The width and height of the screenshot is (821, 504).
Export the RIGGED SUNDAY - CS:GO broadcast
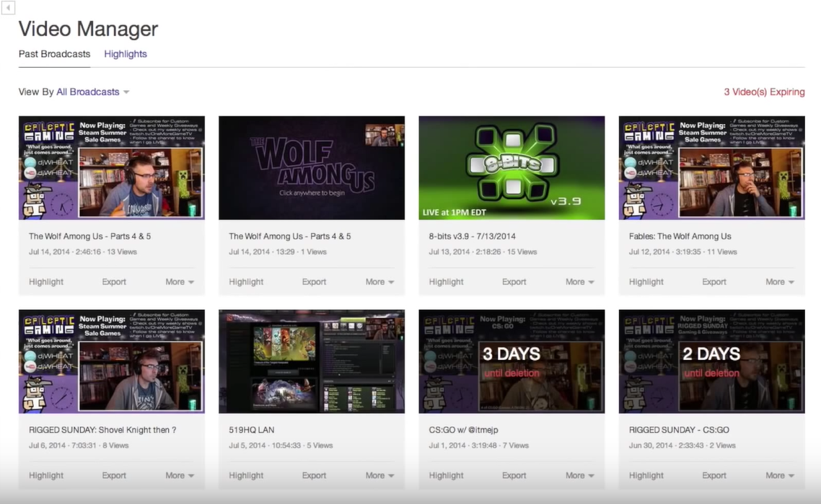click(714, 475)
